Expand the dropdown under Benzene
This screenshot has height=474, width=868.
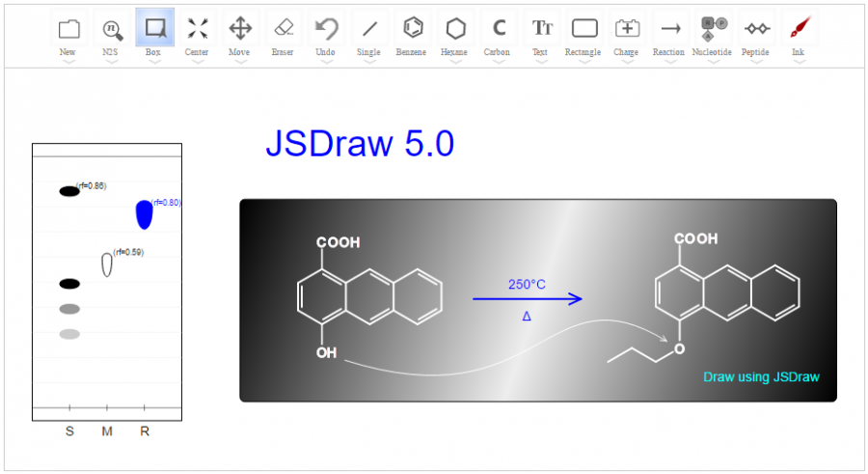(x=413, y=62)
